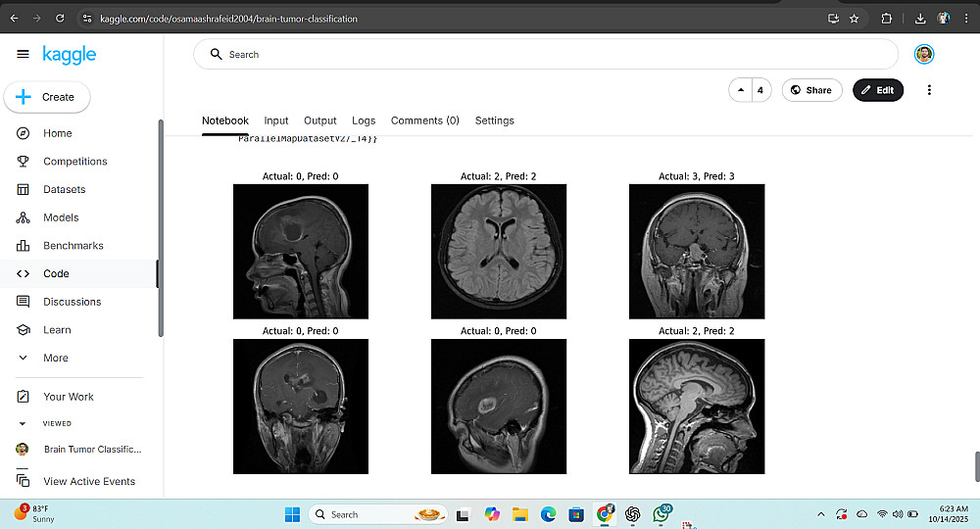980x529 pixels.
Task: Open the Models icon in sidebar
Action: (24, 217)
